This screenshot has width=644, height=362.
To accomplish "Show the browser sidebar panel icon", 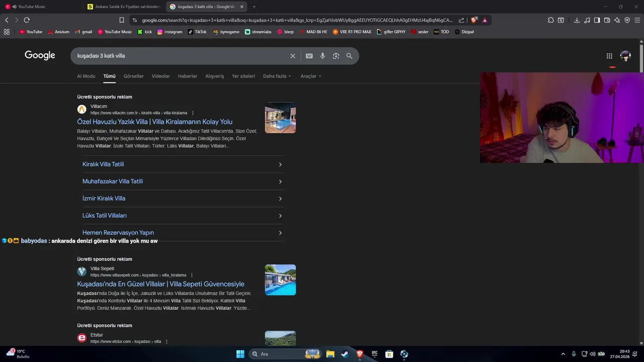I will click(x=597, y=20).
